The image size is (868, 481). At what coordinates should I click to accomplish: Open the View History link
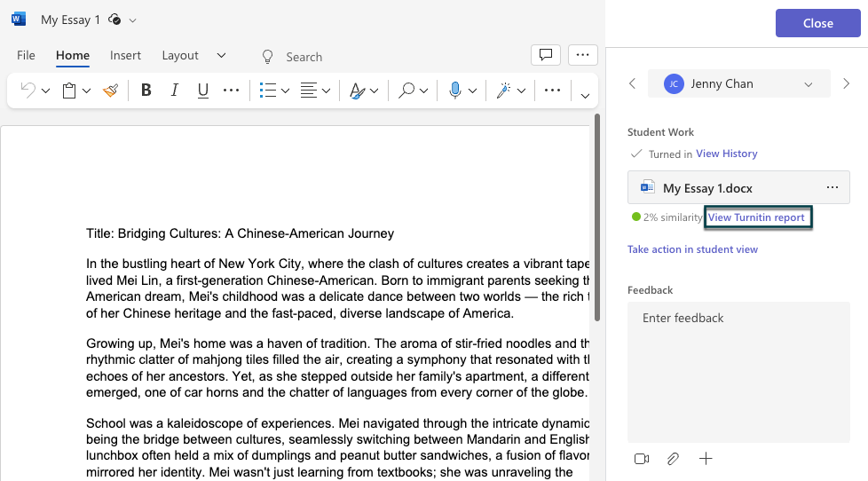pyautogui.click(x=726, y=154)
